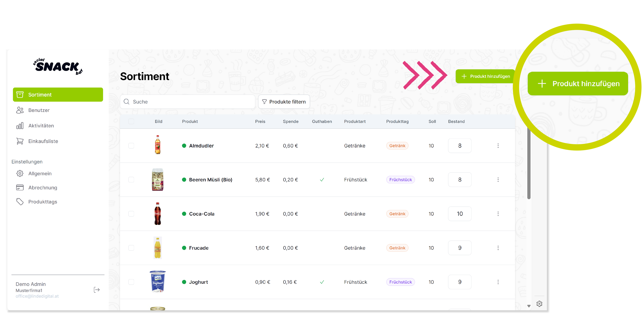This screenshot has width=644, height=322.
Task: Click the Aktivitäten bar chart icon
Action: coord(20,125)
